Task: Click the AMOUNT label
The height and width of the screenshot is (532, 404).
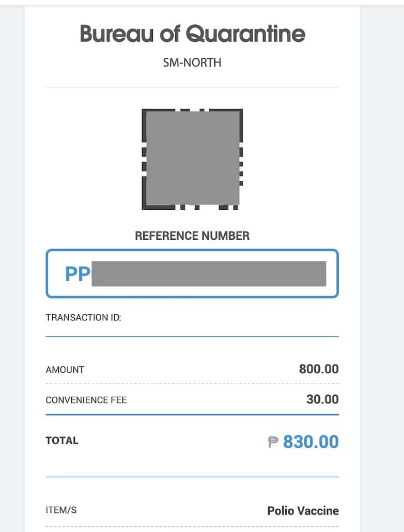Action: tap(65, 370)
